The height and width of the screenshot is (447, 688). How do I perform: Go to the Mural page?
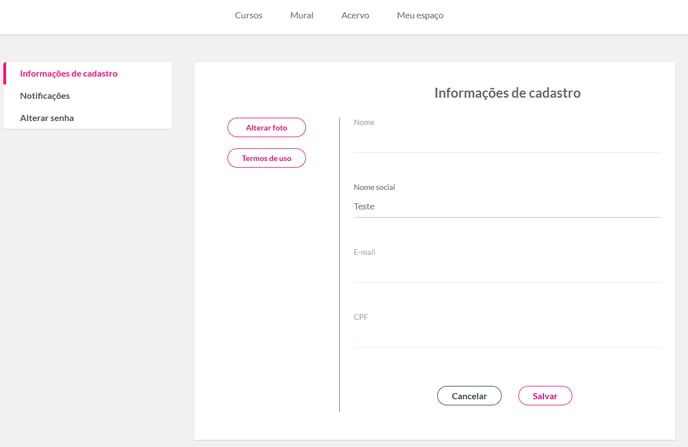coord(302,15)
